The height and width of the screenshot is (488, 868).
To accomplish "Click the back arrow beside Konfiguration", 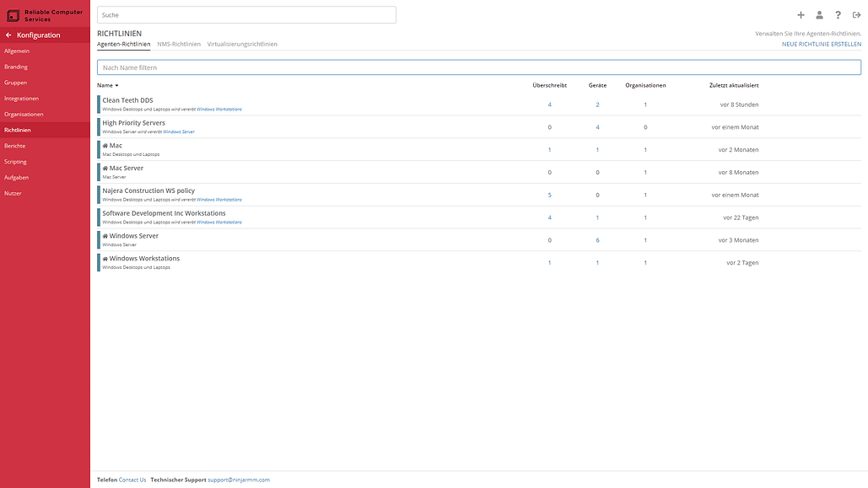I will pos(8,35).
